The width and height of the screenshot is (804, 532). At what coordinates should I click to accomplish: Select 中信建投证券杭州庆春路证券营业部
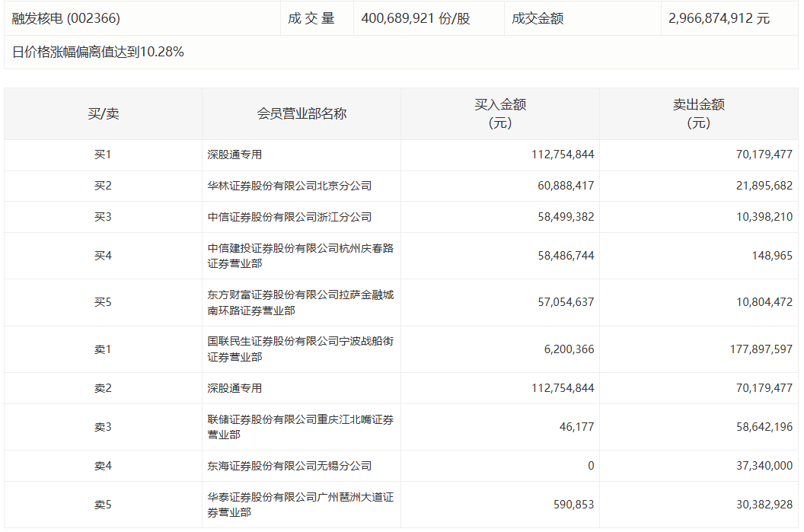[300, 256]
